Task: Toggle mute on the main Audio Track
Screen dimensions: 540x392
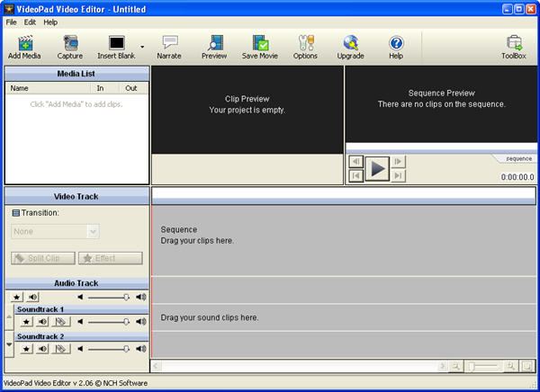Action: tap(33, 296)
